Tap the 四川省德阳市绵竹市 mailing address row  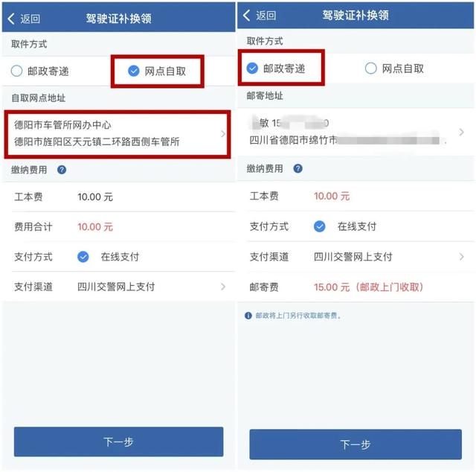(x=356, y=132)
